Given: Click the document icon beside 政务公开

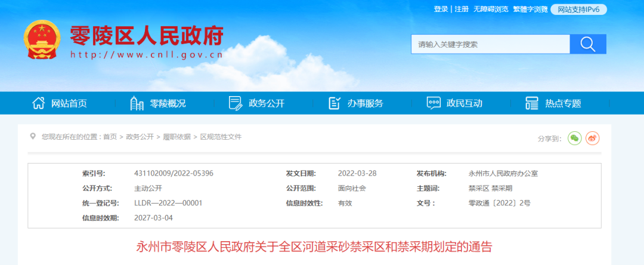Looking at the screenshot, I should 236,103.
